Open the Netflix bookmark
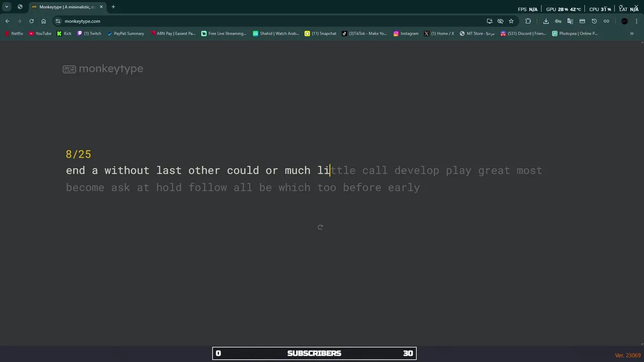The image size is (644, 362). click(14, 34)
